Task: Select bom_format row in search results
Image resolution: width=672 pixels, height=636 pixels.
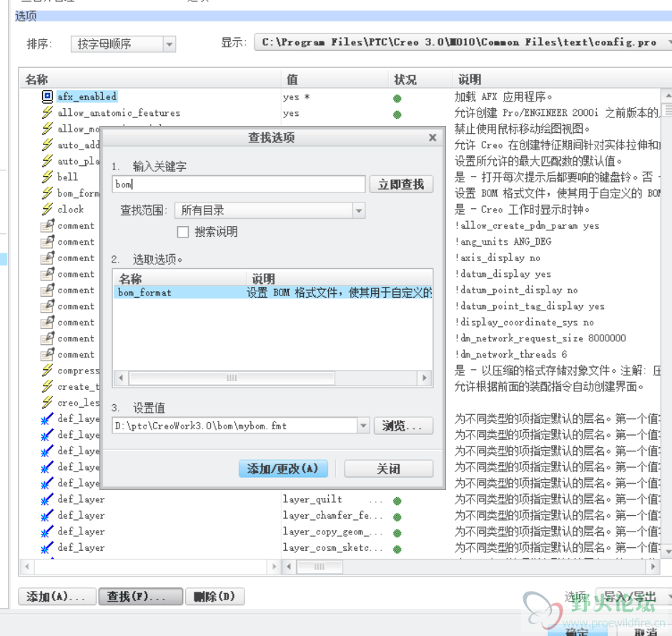Action: [272, 293]
